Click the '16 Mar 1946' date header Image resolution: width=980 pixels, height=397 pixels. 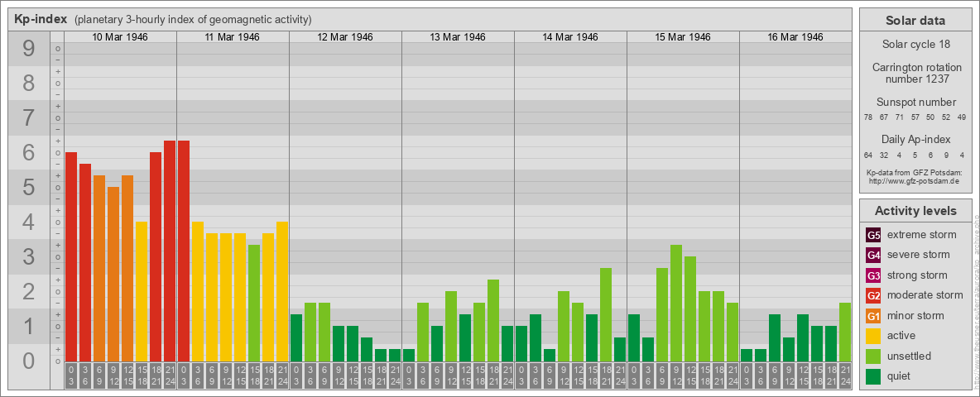coord(795,37)
